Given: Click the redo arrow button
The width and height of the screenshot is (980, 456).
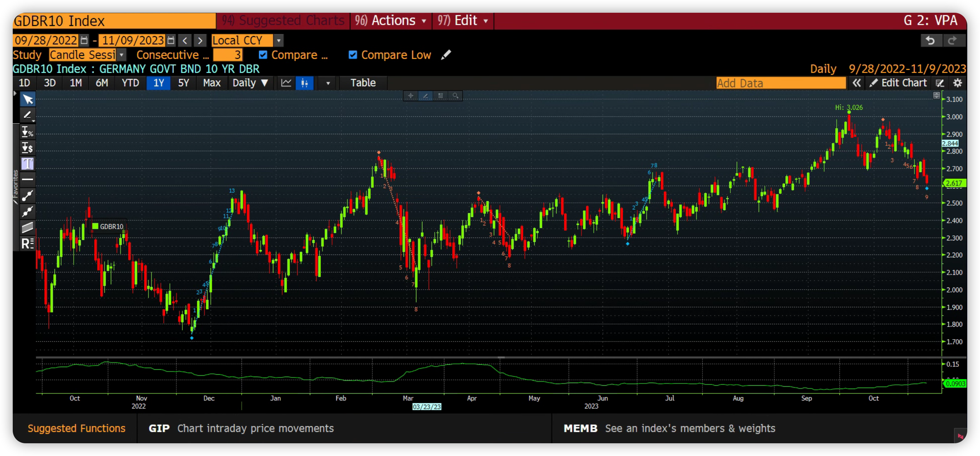Looking at the screenshot, I should [953, 40].
